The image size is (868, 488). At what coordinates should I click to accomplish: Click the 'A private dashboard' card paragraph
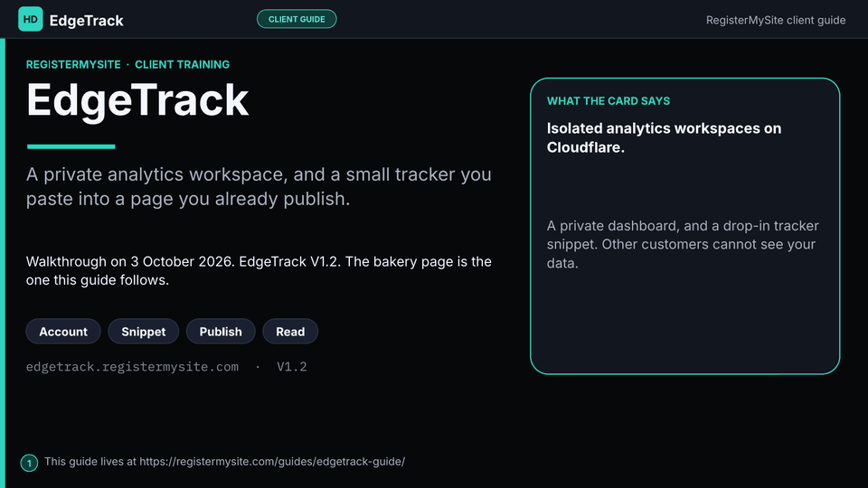click(683, 245)
